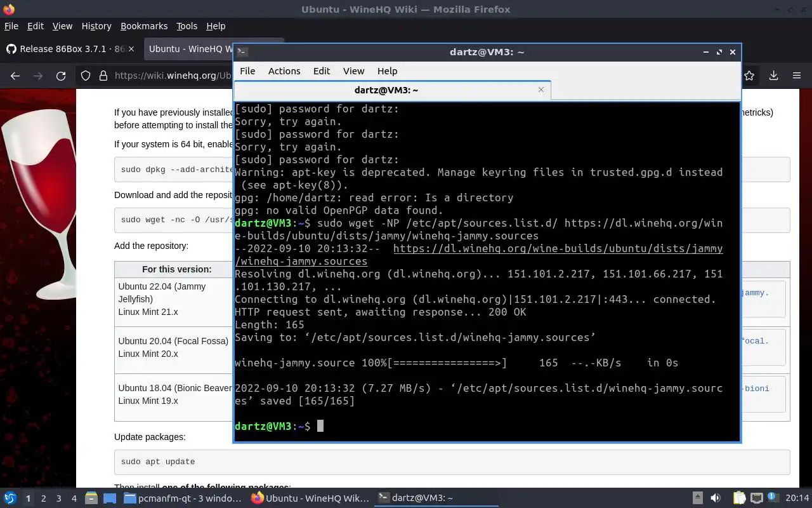Reload the WineHQ page
812x508 pixels.
[x=61, y=76]
